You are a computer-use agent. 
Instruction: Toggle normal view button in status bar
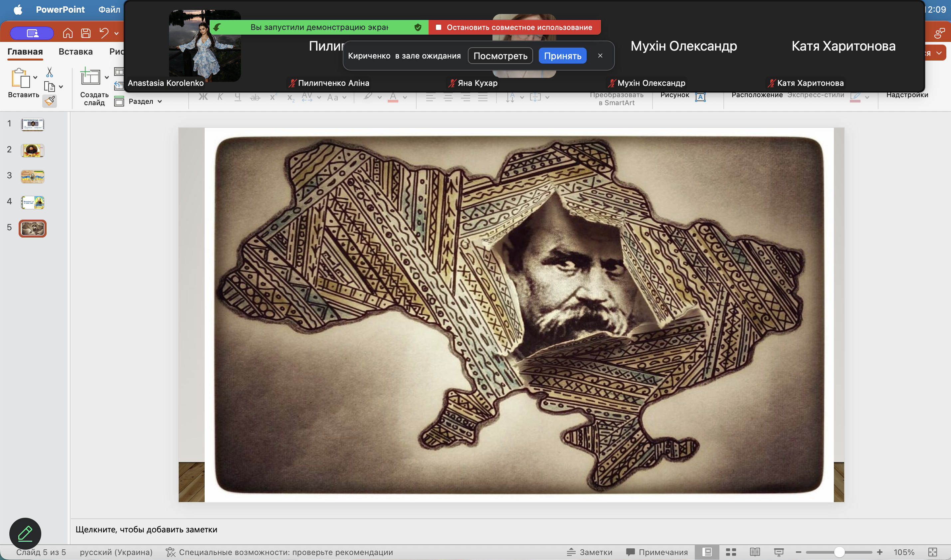[707, 552]
